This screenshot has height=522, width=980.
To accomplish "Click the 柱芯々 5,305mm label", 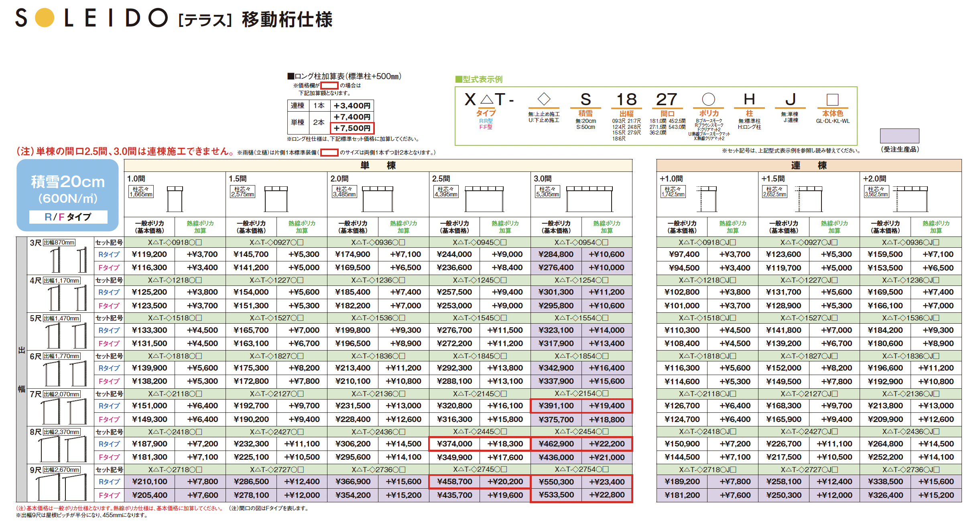I will [x=547, y=192].
